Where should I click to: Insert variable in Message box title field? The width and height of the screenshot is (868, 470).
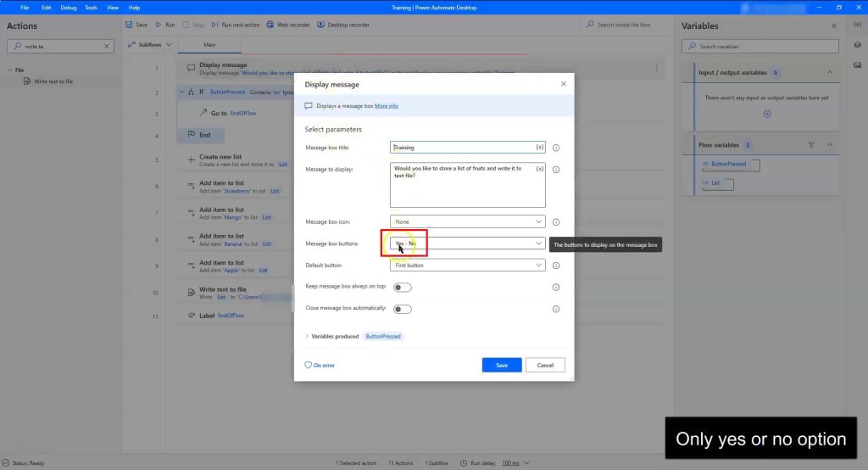[539, 148]
